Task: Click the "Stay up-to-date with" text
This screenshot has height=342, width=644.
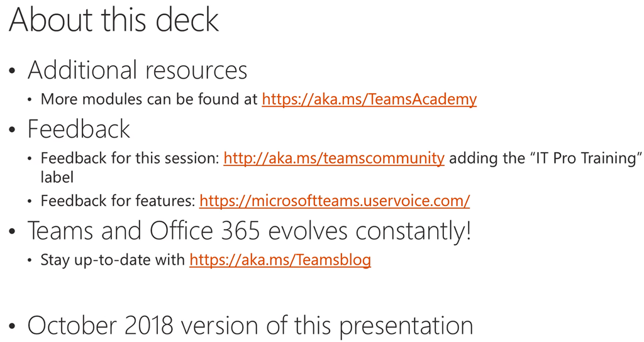Action: pos(113,260)
